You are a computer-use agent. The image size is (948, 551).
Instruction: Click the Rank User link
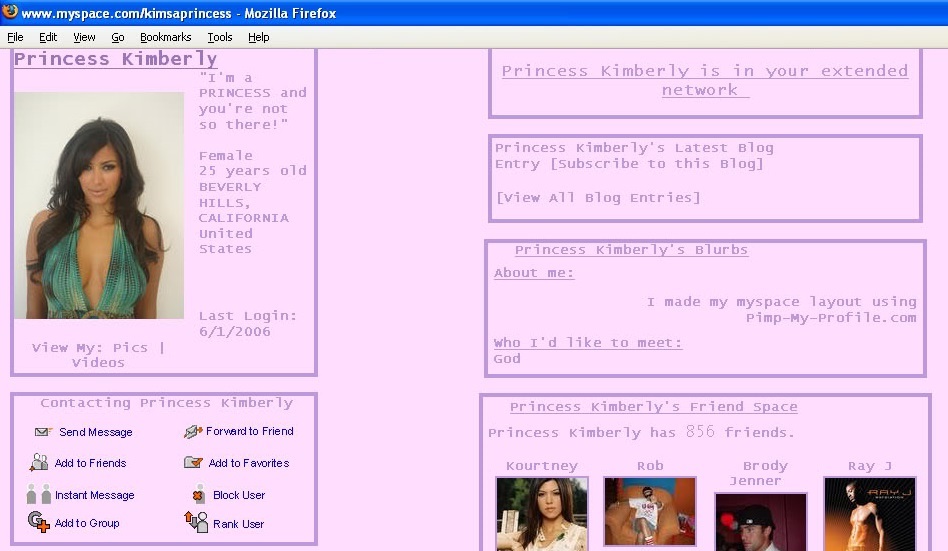(238, 524)
